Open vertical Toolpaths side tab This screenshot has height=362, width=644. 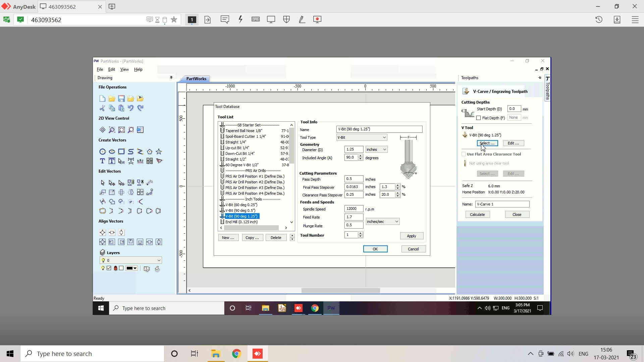[x=547, y=88]
